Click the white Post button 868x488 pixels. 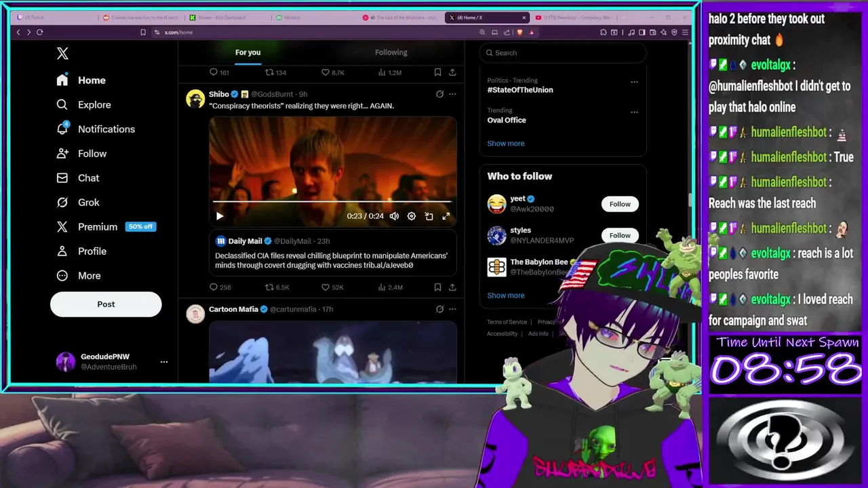(x=106, y=304)
